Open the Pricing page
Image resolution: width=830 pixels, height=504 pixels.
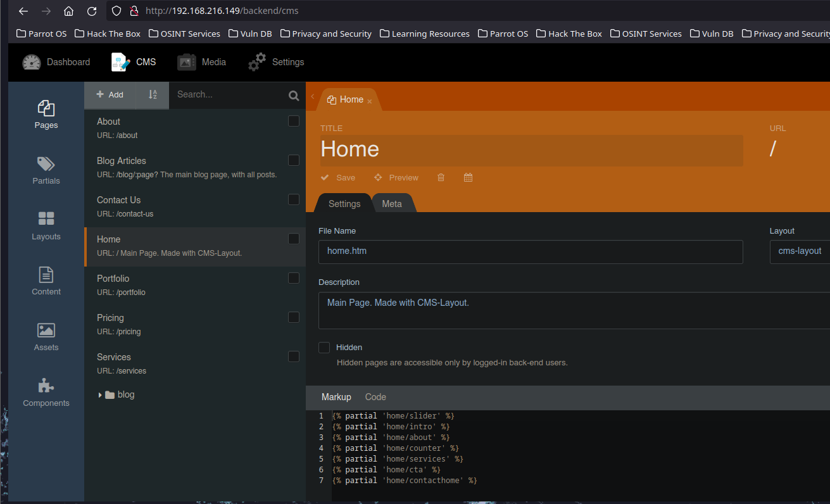click(195, 325)
